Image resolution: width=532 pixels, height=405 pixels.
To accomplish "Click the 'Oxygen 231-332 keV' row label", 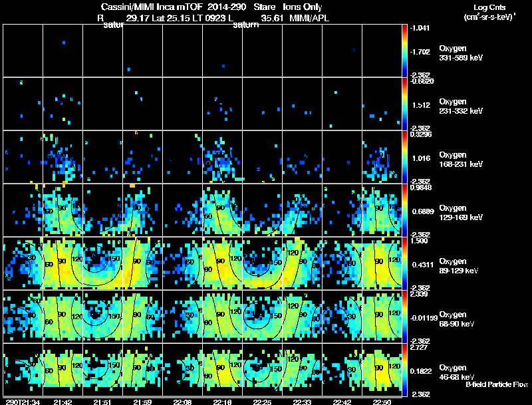I will [461, 106].
